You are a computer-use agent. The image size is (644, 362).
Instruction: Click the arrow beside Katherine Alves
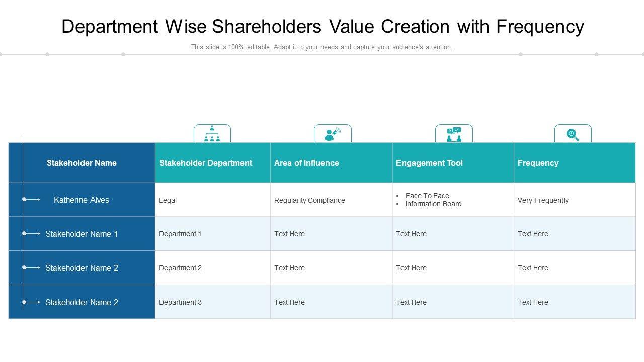click(x=32, y=200)
